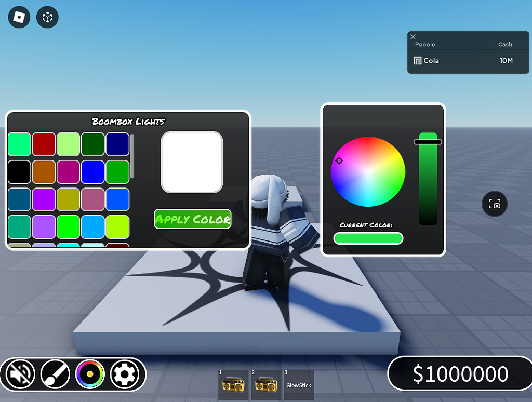Viewport: 532px width, 402px height.
Task: Open the color wheel tool icon
Action: [x=89, y=374]
